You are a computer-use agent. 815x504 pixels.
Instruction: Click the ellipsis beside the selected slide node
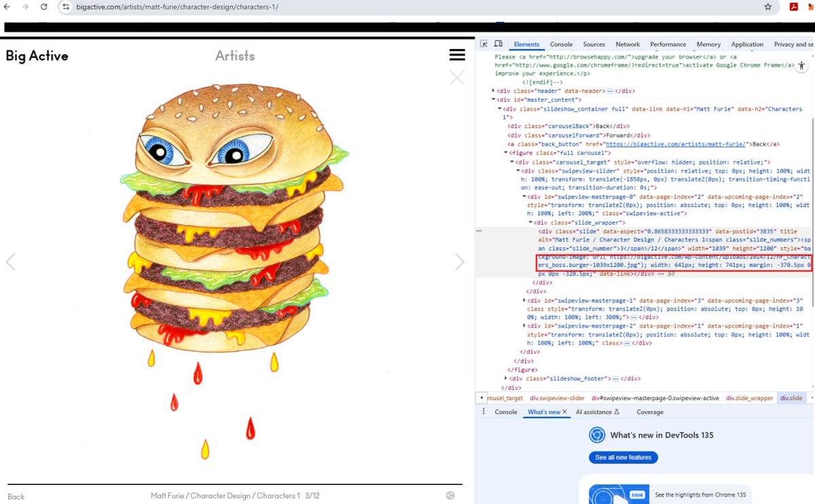479,231
